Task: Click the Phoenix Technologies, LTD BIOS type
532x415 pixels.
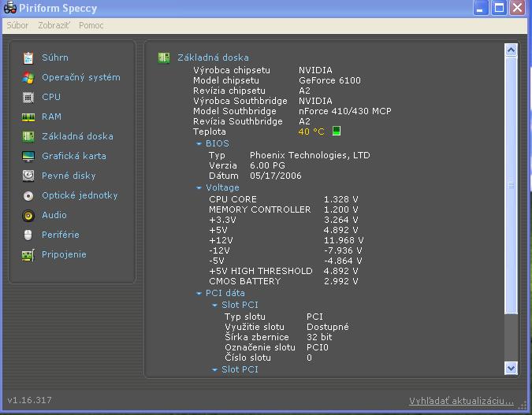Action: coord(310,155)
